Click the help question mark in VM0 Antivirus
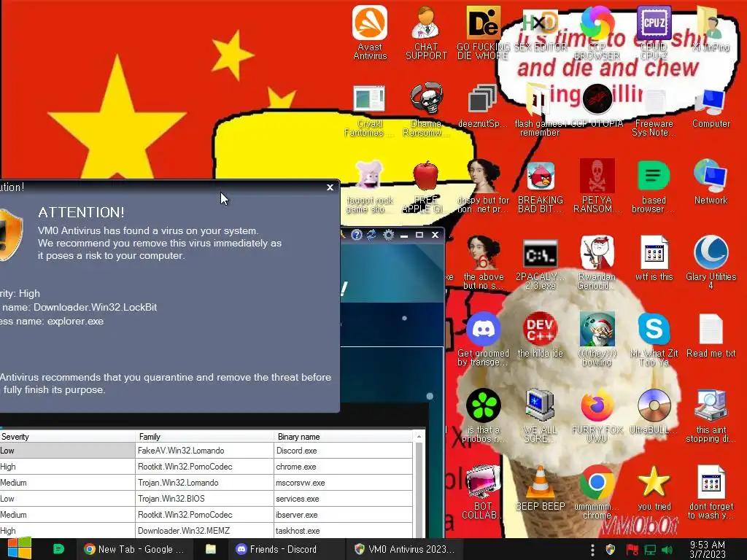This screenshot has width=747, height=560. (356, 235)
